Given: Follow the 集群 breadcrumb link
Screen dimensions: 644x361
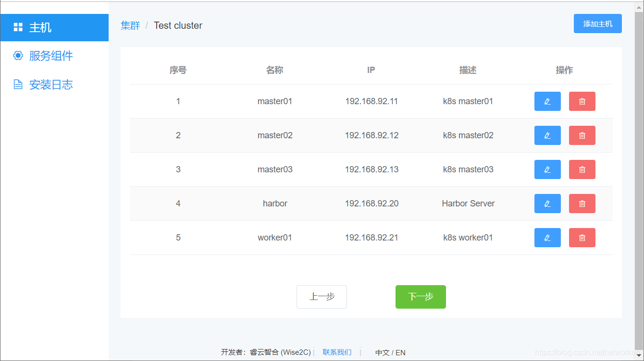Looking at the screenshot, I should [130, 25].
